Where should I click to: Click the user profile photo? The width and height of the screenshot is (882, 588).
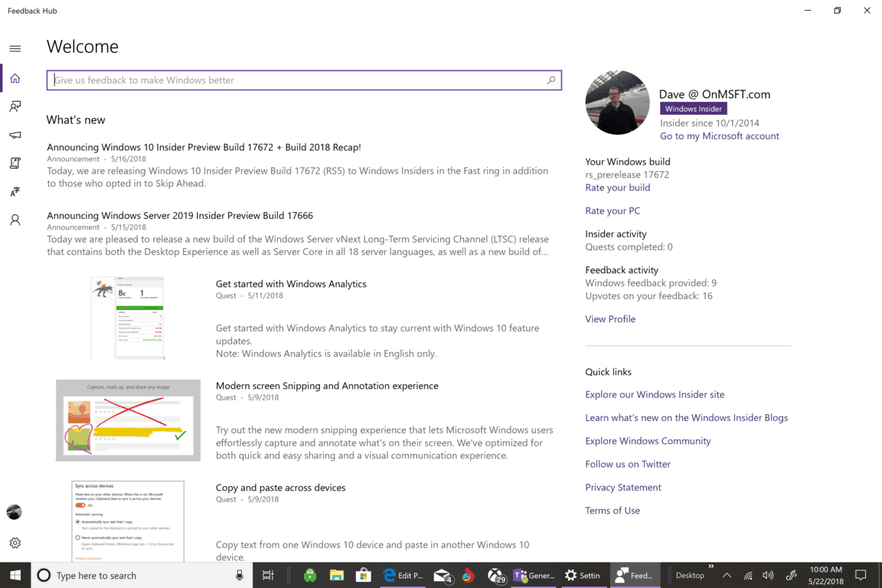point(617,103)
